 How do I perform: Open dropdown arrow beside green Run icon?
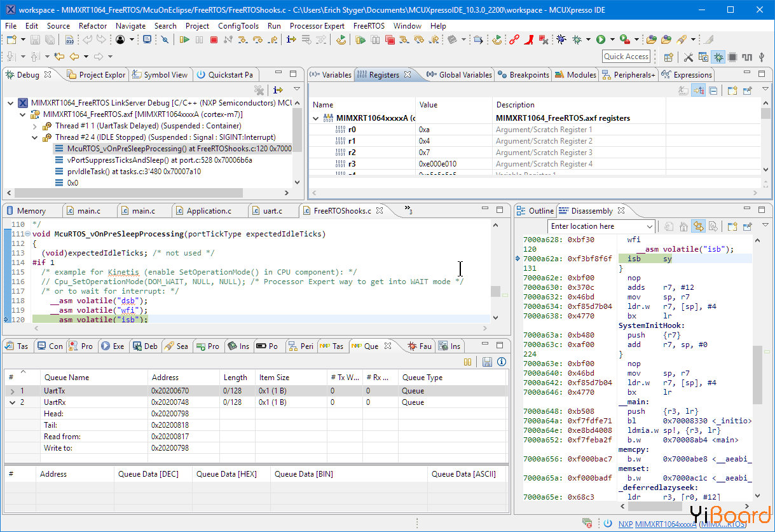click(x=612, y=39)
